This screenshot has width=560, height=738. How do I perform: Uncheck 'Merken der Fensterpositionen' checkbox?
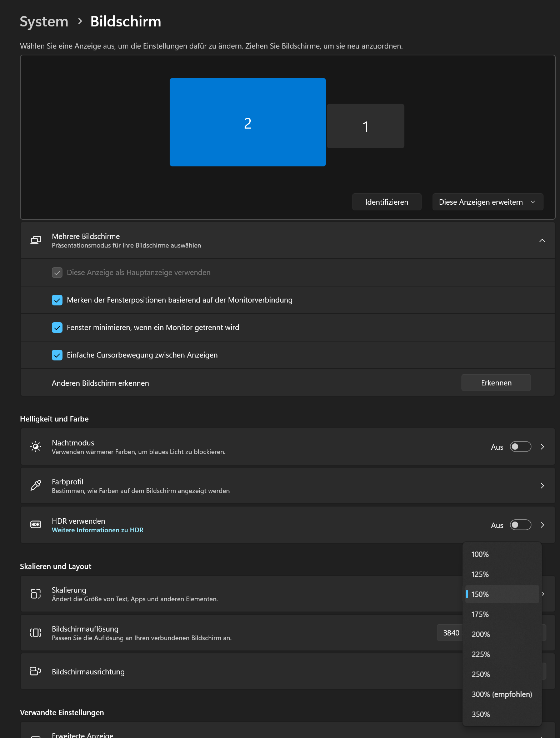click(57, 300)
